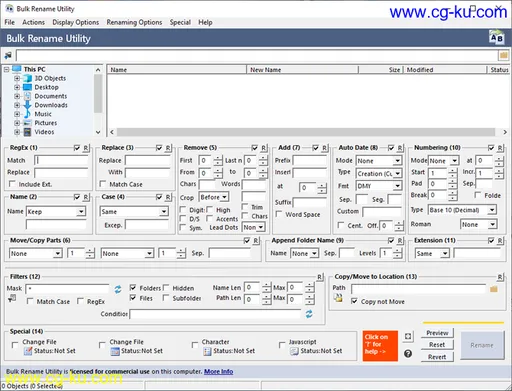Open the Actions menu
512x391 pixels.
pos(33,22)
